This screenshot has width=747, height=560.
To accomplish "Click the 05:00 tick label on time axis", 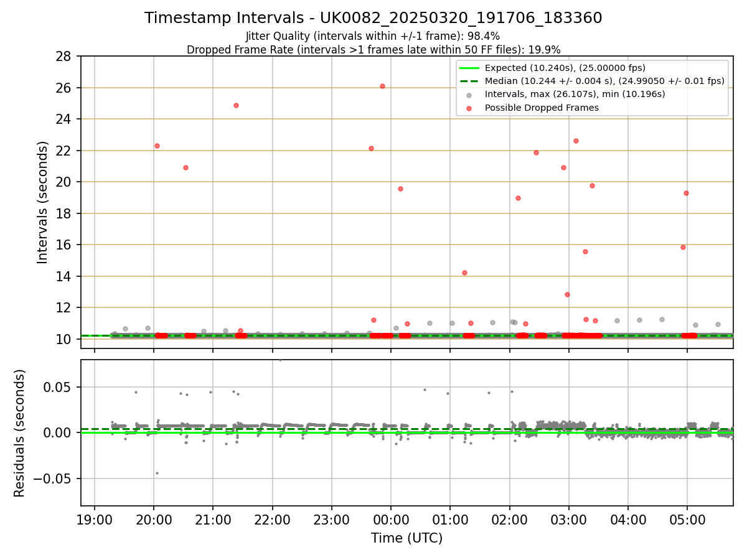I will coord(687,520).
